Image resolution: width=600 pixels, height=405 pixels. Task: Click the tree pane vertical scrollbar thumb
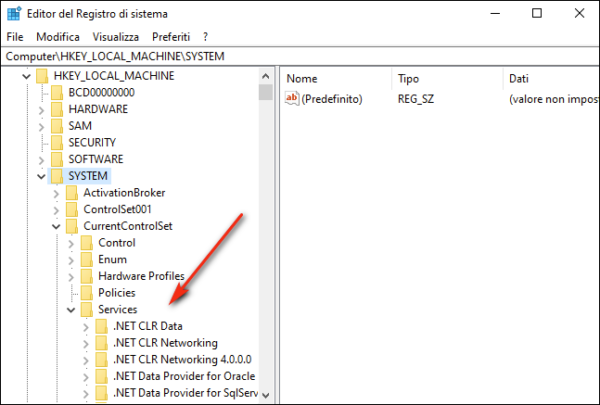pyautogui.click(x=266, y=92)
